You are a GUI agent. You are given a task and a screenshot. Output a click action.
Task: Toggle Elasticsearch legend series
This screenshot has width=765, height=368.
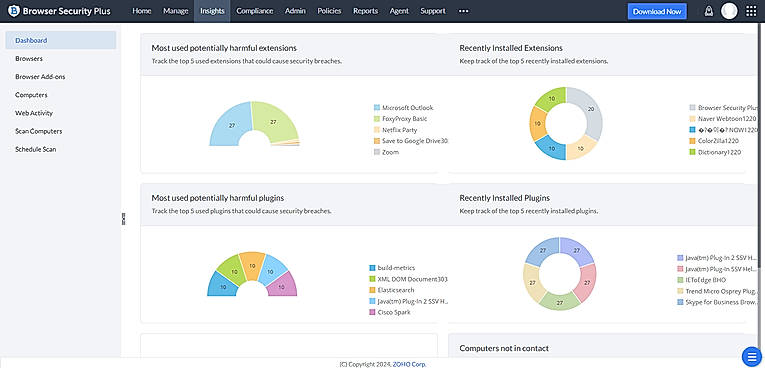tap(392, 290)
